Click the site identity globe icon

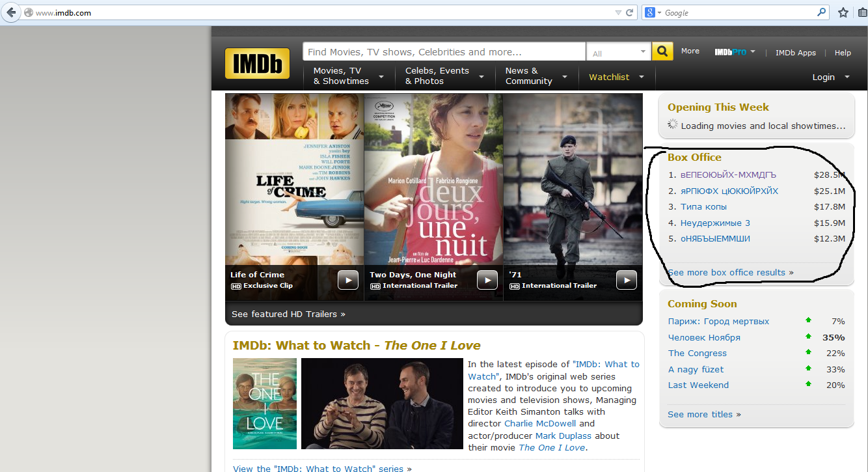(28, 13)
